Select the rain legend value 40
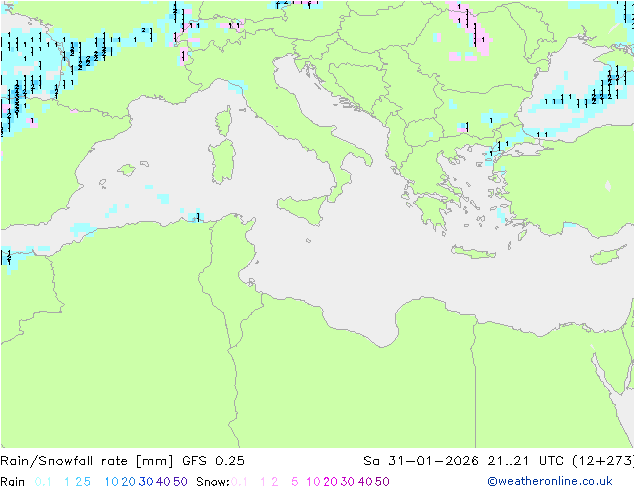This screenshot has height=490, width=634. 163,482
